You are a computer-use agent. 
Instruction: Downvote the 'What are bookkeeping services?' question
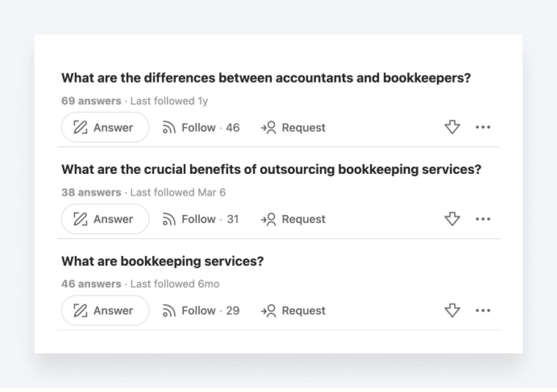tap(452, 310)
